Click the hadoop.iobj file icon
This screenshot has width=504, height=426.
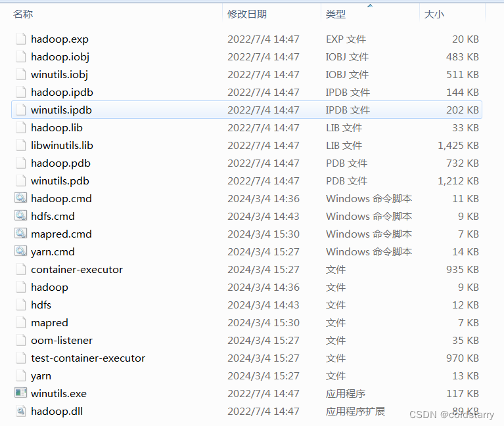pos(21,57)
